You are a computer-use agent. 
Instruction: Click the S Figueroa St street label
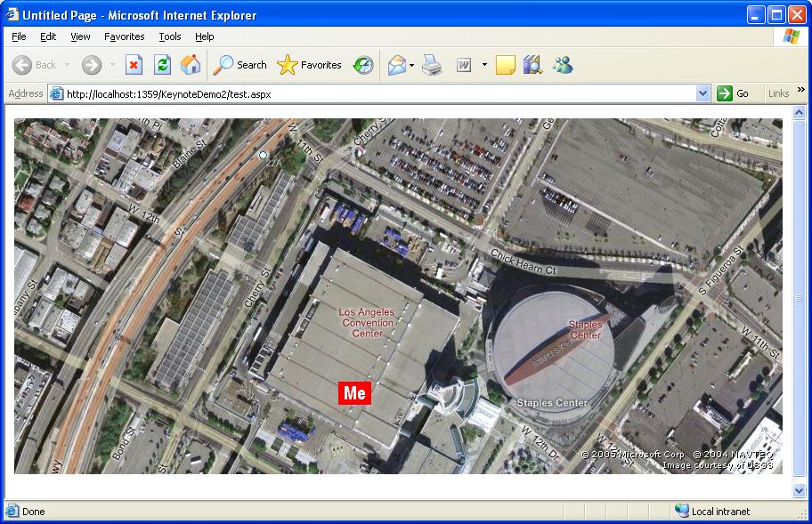pyautogui.click(x=720, y=270)
